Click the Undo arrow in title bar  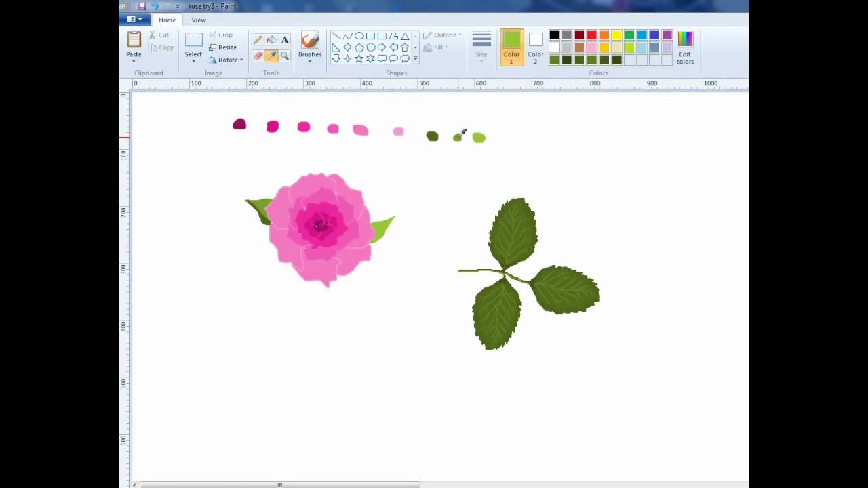pyautogui.click(x=154, y=6)
